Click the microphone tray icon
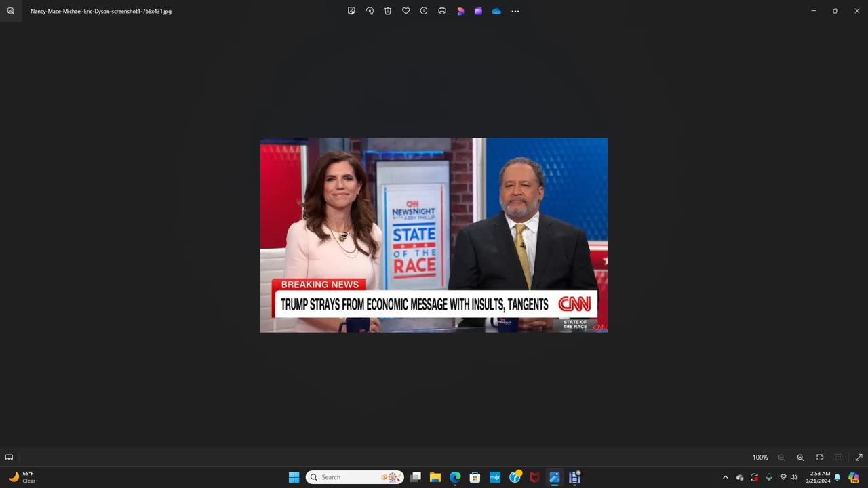This screenshot has height=488, width=868. [x=768, y=477]
